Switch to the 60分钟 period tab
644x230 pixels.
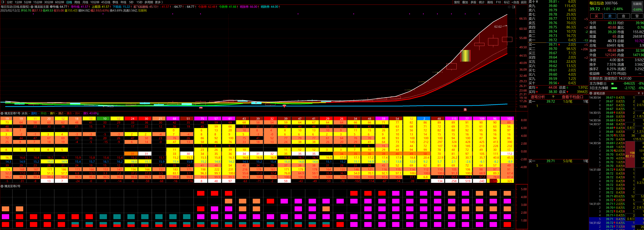point(60,2)
